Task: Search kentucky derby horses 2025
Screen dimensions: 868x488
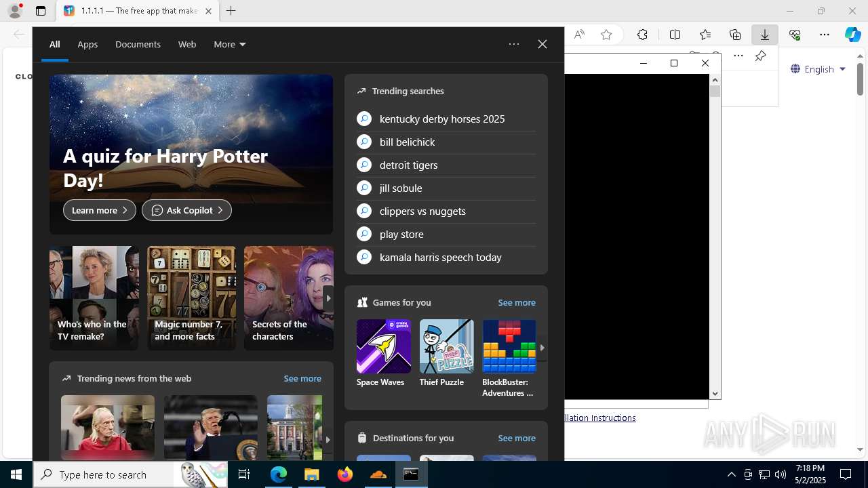Action: (x=446, y=119)
